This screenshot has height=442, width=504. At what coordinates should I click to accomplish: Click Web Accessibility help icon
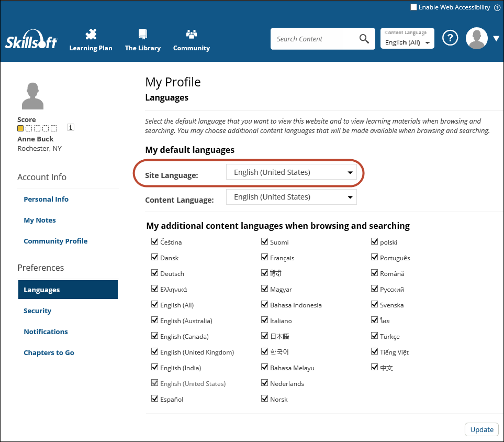(x=497, y=7)
